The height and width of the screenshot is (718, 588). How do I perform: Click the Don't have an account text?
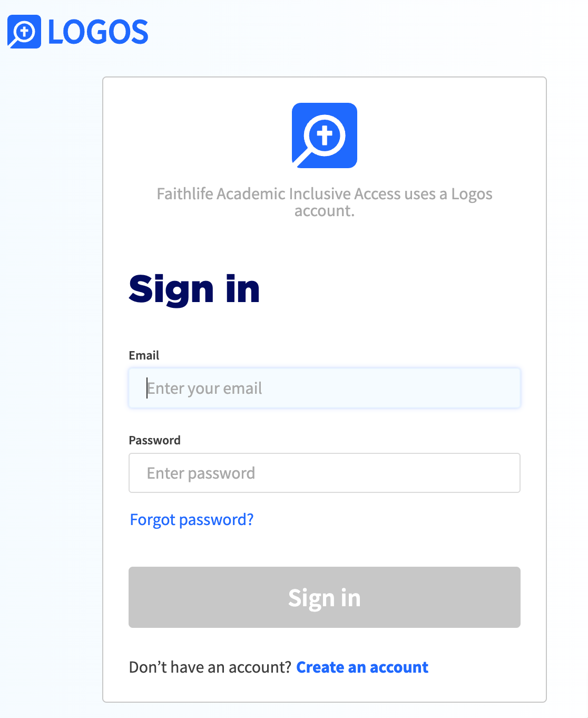211,667
